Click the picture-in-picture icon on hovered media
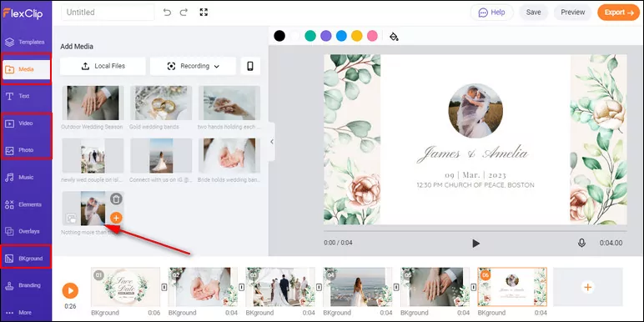The image size is (644, 322). [71, 219]
